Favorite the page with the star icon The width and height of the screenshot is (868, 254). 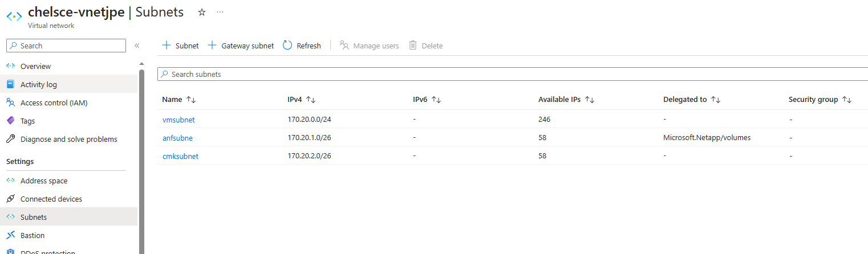point(201,12)
